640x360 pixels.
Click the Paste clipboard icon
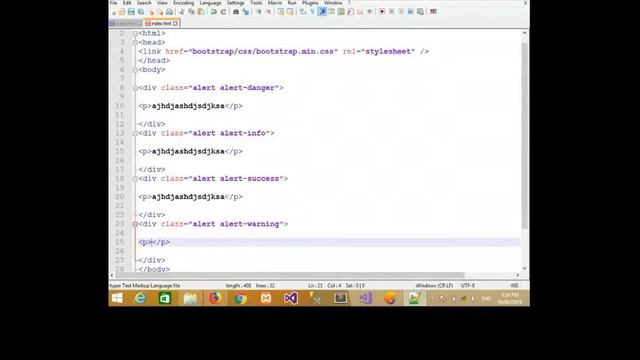click(201, 12)
